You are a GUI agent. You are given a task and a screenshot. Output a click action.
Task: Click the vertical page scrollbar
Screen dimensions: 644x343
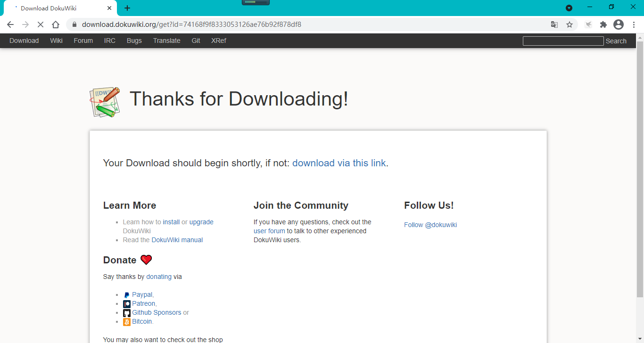pyautogui.click(x=640, y=170)
